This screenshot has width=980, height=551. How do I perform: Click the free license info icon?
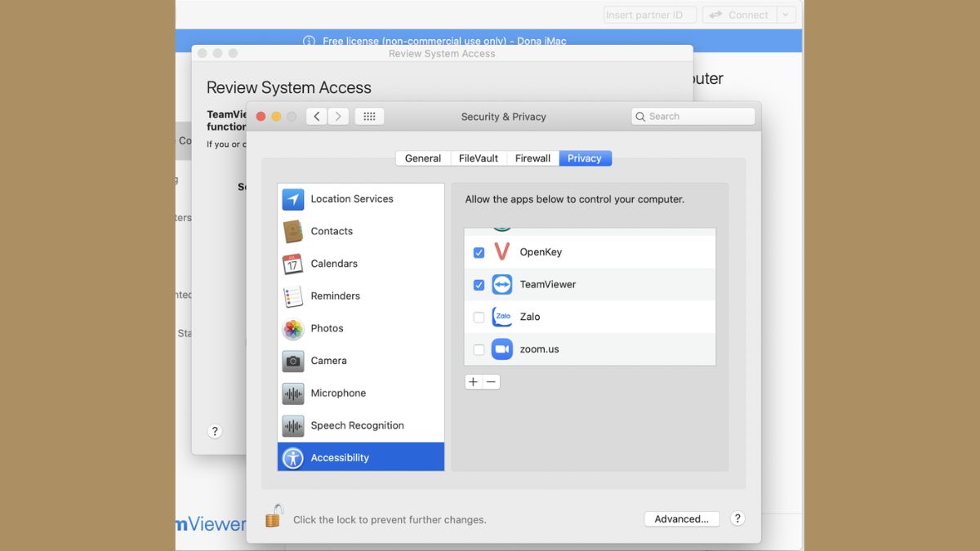click(309, 41)
